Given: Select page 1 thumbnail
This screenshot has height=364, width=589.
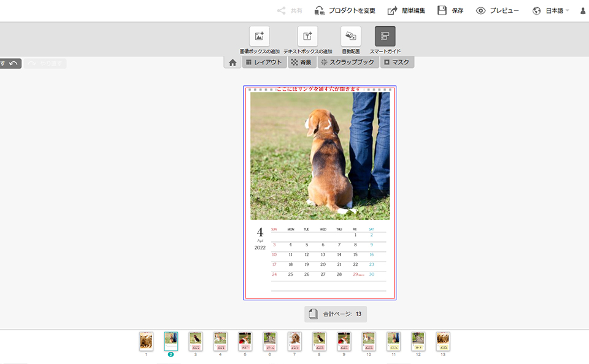Looking at the screenshot, I should click(x=146, y=341).
